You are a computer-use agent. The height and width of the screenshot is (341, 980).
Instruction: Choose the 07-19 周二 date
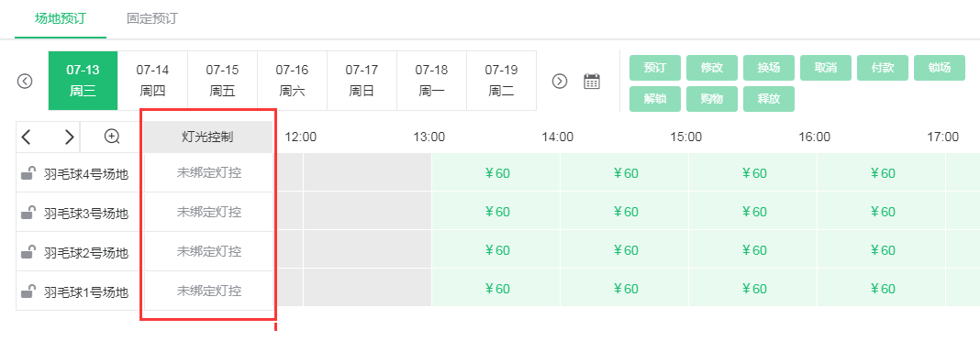click(x=501, y=81)
